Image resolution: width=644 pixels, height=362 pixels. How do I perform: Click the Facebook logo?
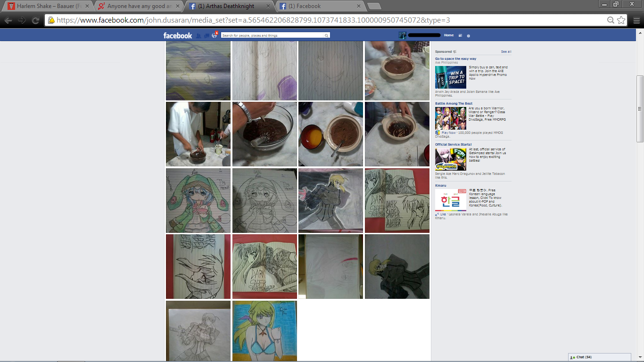point(178,35)
